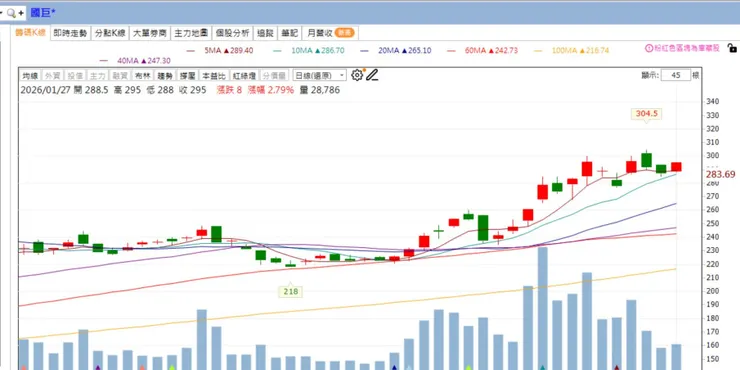
Task: Click the 283.69 price marker on axis
Action: tap(720, 175)
